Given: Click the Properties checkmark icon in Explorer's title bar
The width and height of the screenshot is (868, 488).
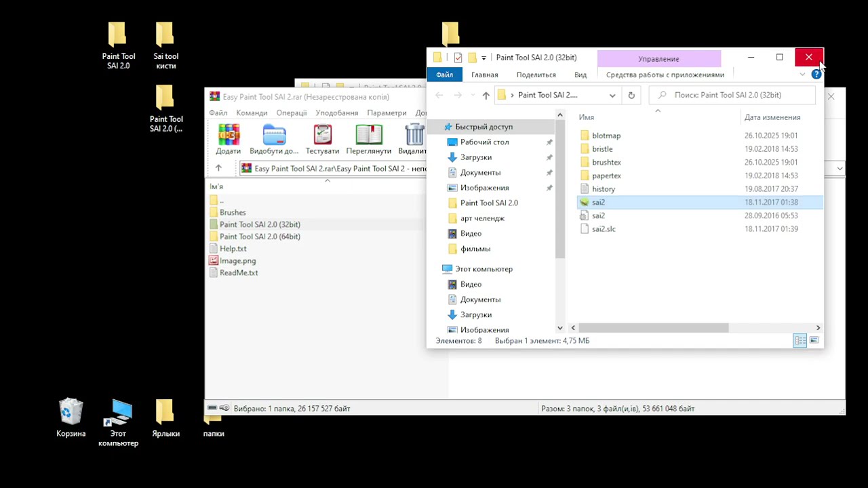Looking at the screenshot, I should point(458,58).
